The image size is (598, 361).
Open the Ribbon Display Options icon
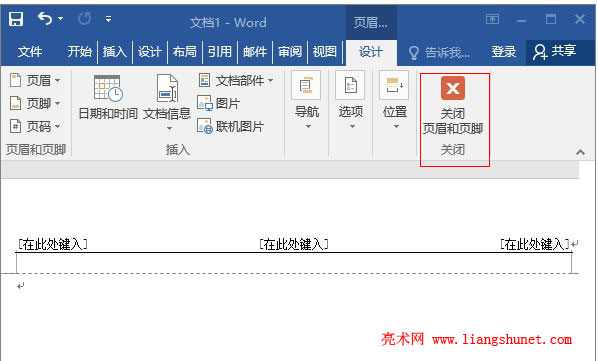coord(492,19)
